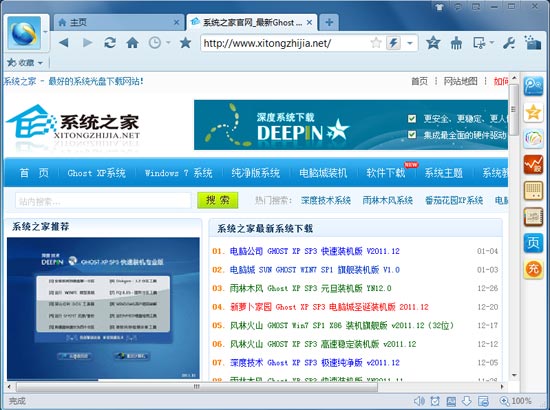
Task: Open 电脑公司 GHOST XP SP3 download link
Action: point(315,251)
